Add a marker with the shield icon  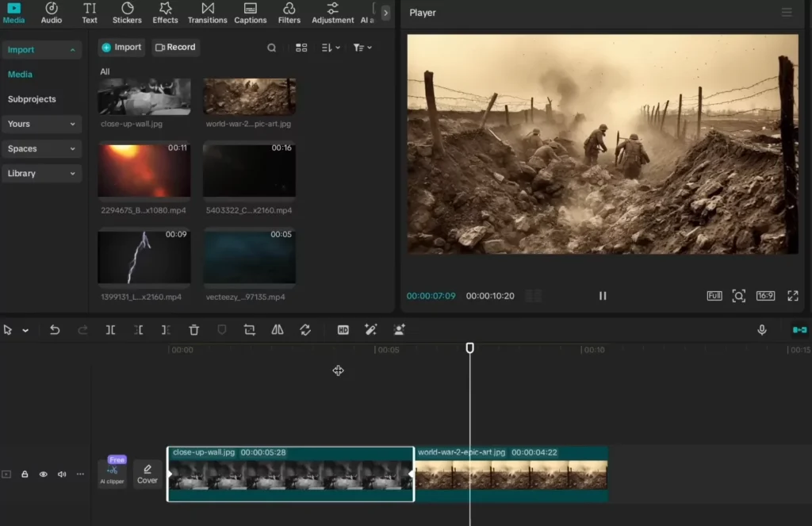pos(222,330)
